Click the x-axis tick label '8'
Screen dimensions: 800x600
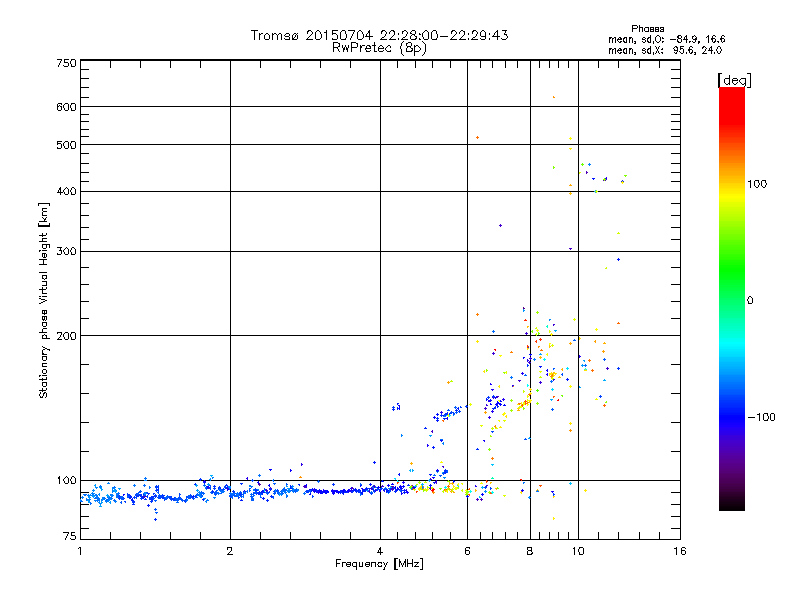[x=530, y=551]
